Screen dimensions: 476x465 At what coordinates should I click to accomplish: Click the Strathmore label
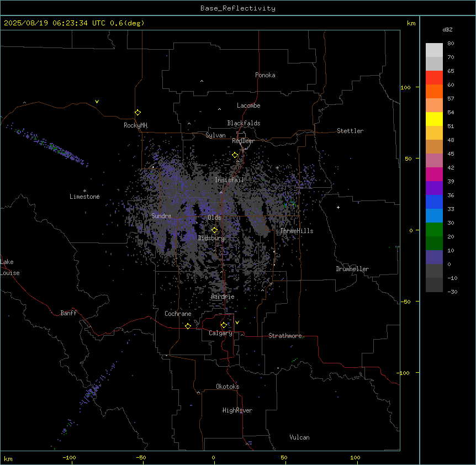(x=285, y=336)
